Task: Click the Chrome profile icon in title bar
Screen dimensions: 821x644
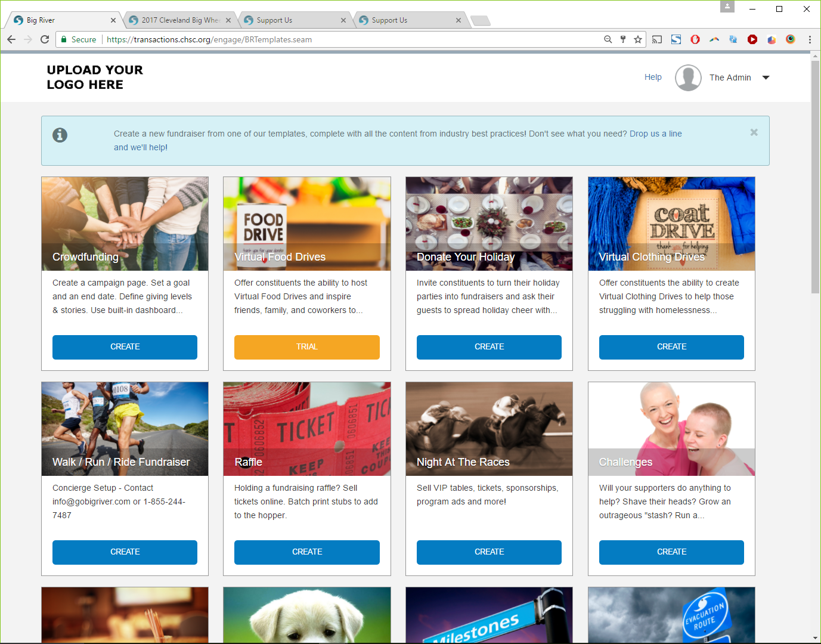Action: [x=727, y=7]
